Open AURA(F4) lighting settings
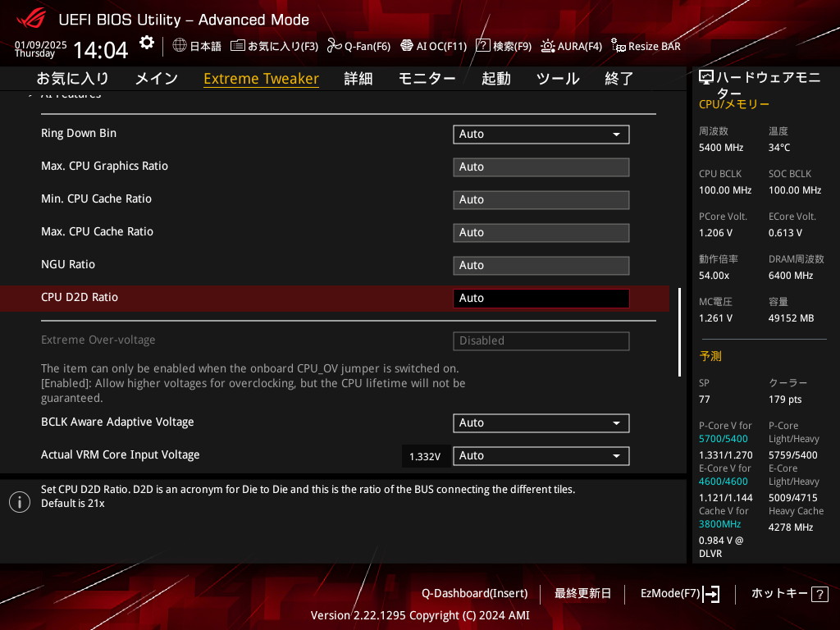The width and height of the screenshot is (840, 630). click(x=548, y=46)
